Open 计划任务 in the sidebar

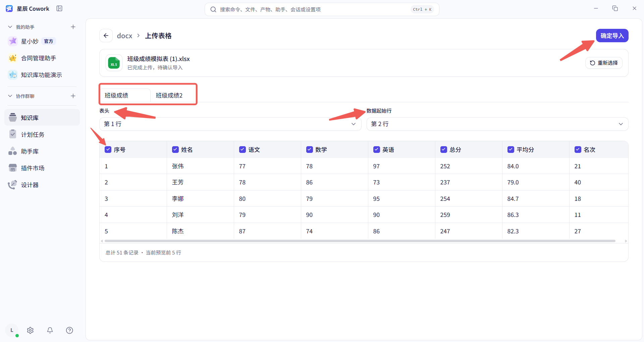point(42,134)
